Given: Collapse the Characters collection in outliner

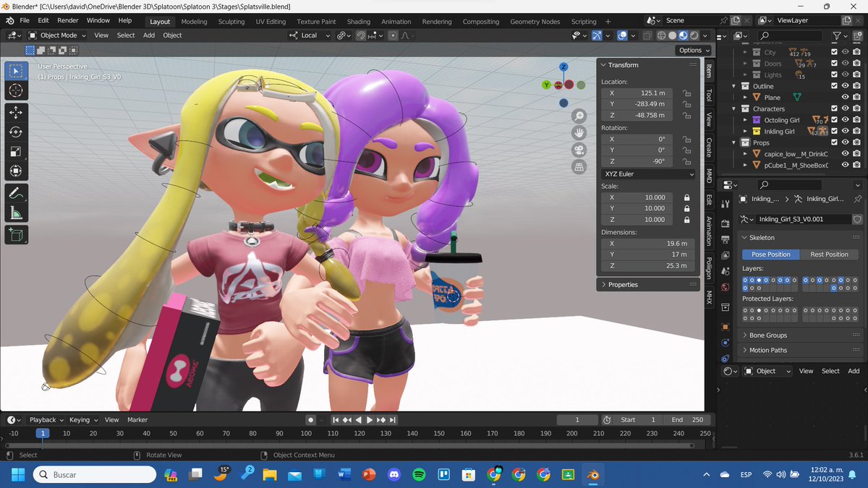Looking at the screenshot, I should (x=735, y=109).
